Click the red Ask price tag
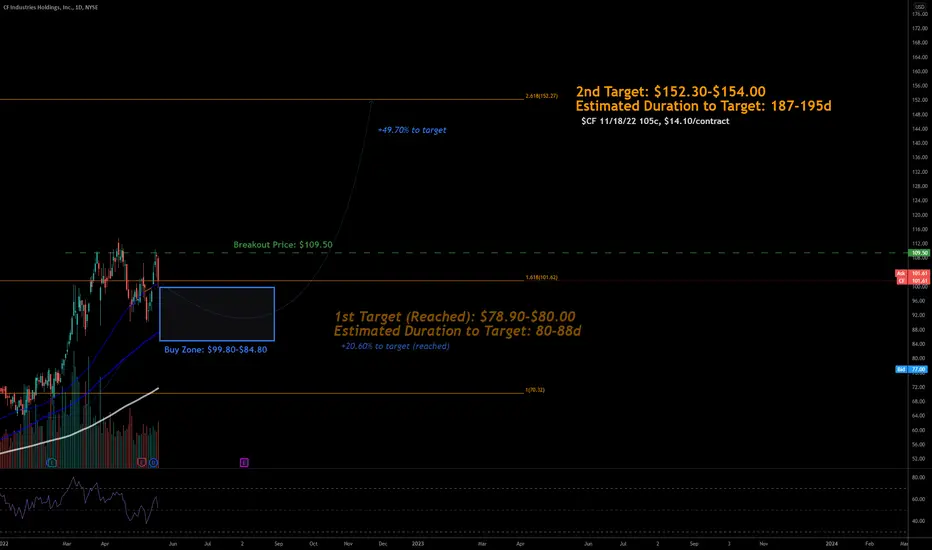This screenshot has height=550, width=932. coord(912,274)
